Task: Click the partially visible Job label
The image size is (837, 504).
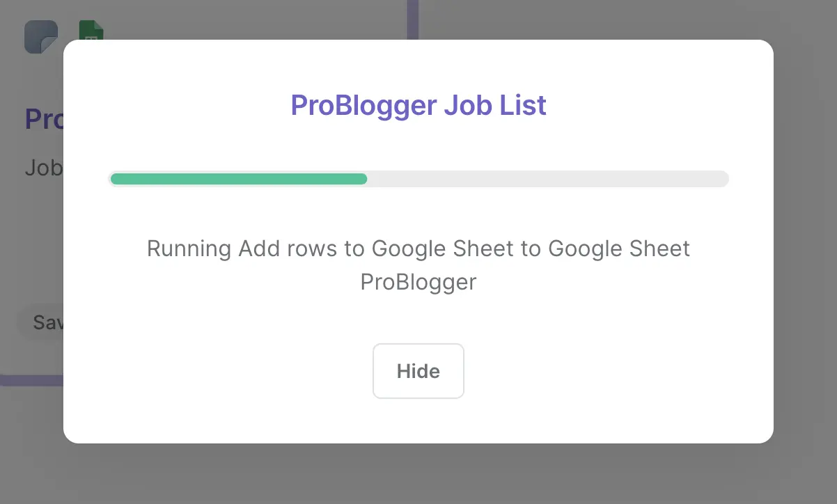Action: [43, 167]
